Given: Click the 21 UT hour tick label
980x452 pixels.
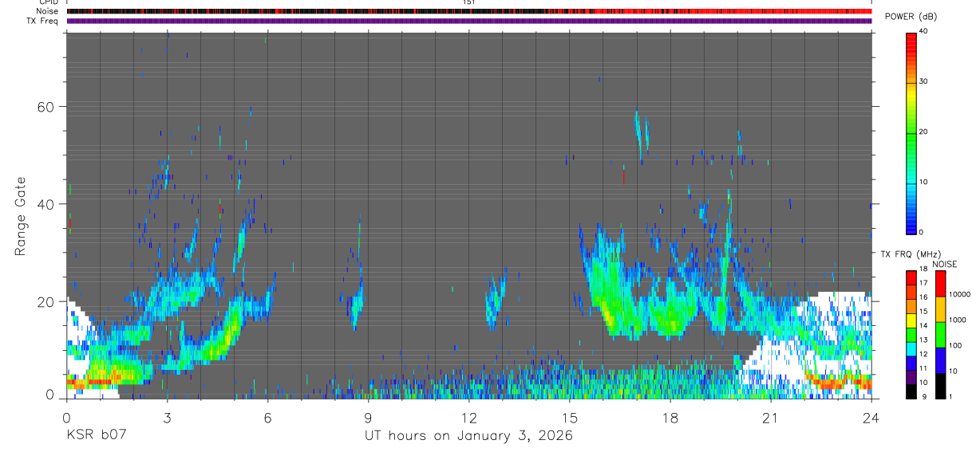Looking at the screenshot, I should [770, 417].
